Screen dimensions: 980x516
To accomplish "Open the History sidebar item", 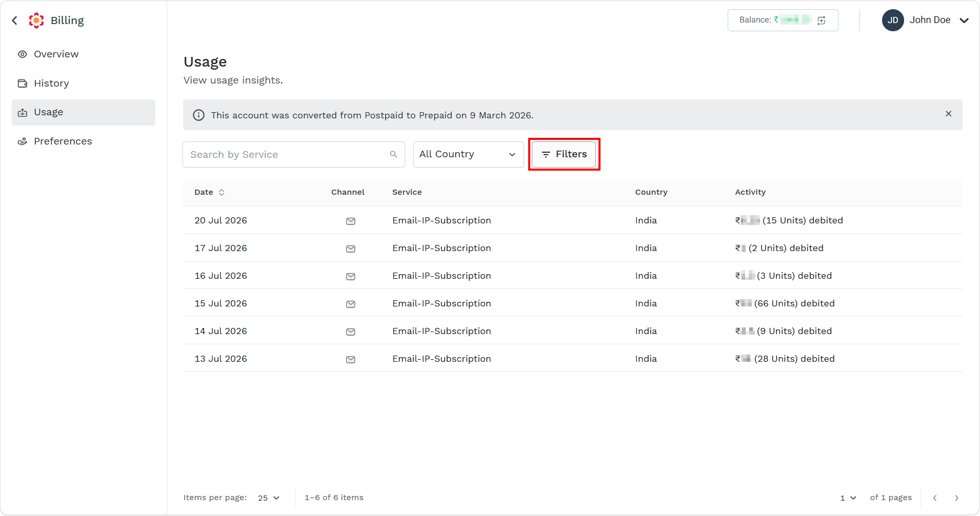I will (x=84, y=84).
